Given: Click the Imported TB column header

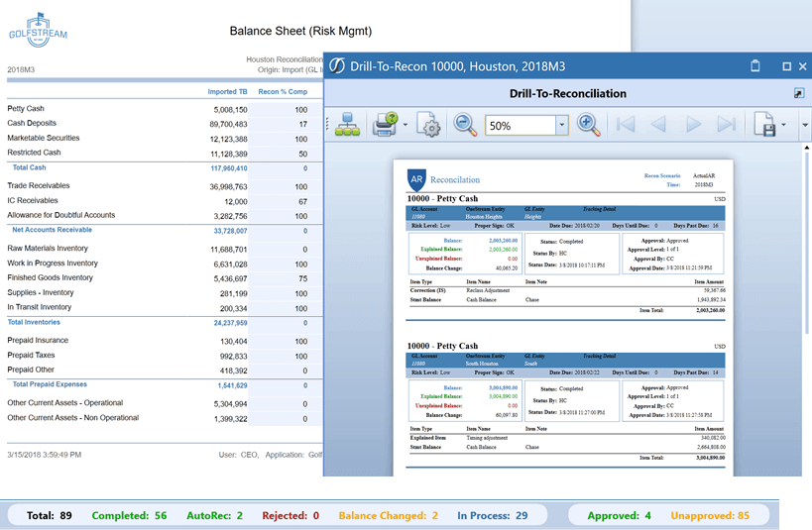Looking at the screenshot, I should point(227,91).
